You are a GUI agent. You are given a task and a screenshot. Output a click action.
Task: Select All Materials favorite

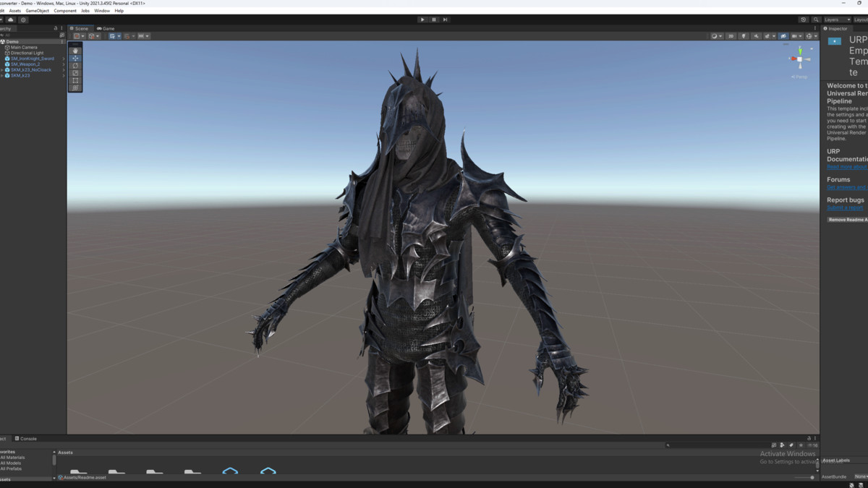coord(12,458)
